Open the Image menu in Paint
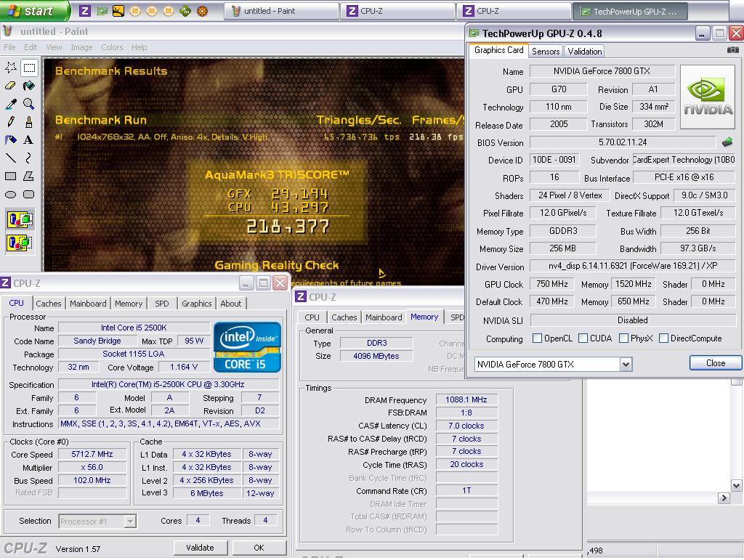Screen dimensions: 744x560 coord(81,47)
